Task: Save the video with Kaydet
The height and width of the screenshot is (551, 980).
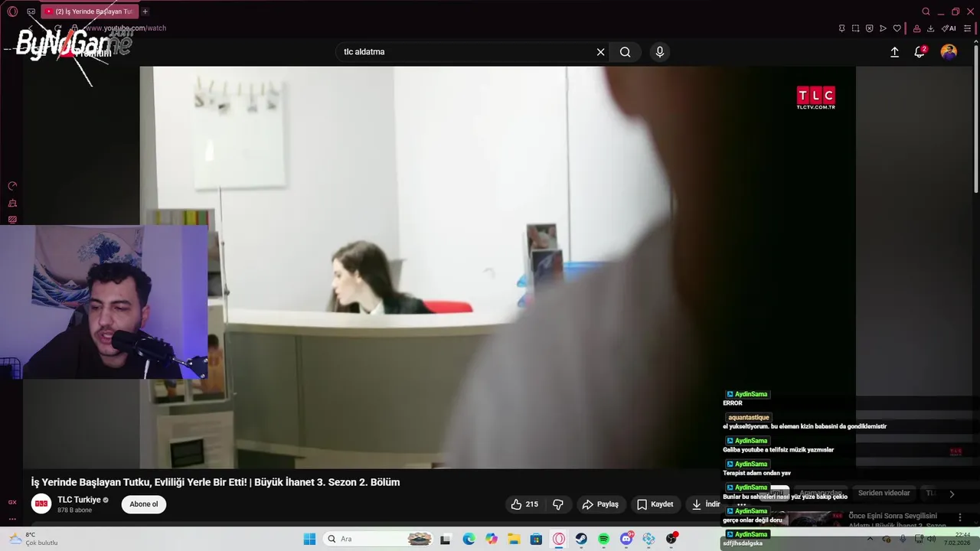Action: point(655,504)
